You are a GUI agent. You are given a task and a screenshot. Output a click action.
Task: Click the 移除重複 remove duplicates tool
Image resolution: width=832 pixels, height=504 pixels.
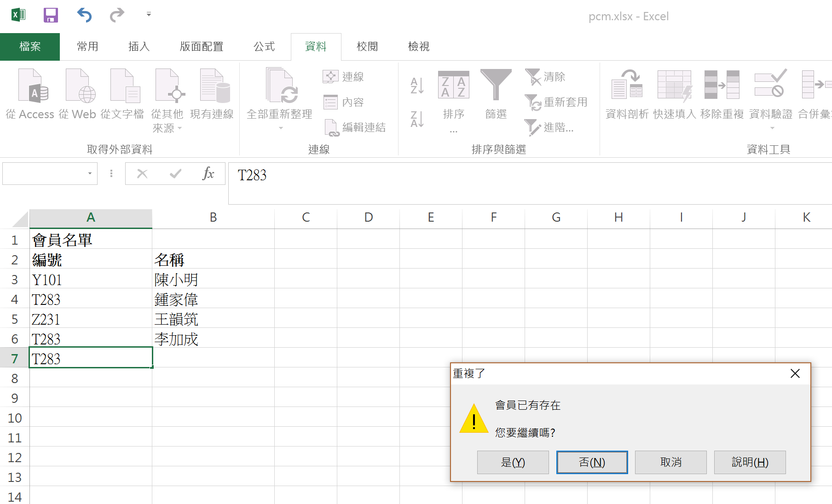click(721, 94)
